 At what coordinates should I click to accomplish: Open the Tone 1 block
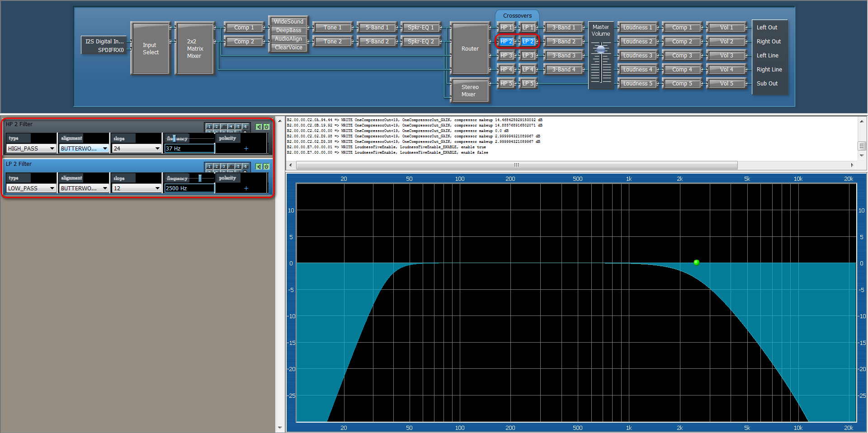(x=332, y=28)
